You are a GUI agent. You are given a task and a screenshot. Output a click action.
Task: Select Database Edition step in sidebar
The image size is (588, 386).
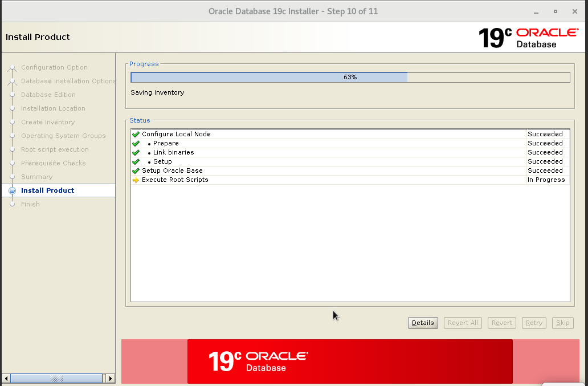[48, 95]
